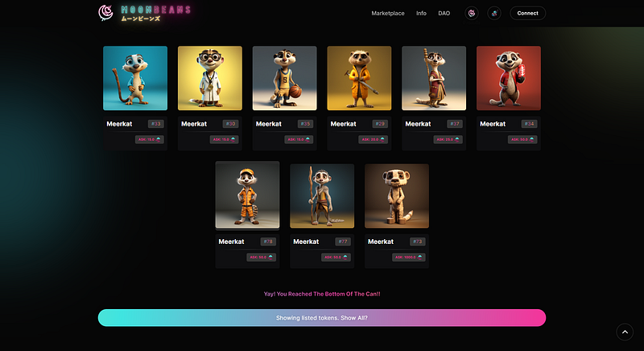Viewport: 644px width, 351px height.
Task: Click ASK 50.0 price on Meerkat #34
Action: pos(522,139)
